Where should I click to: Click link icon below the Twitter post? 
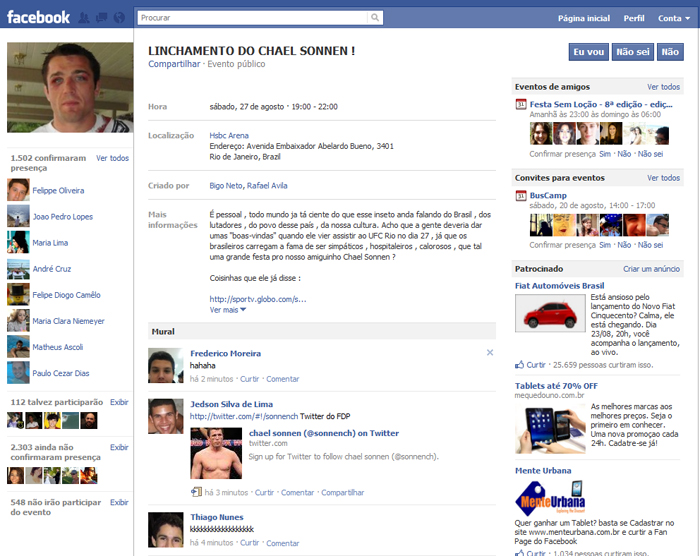click(x=196, y=492)
